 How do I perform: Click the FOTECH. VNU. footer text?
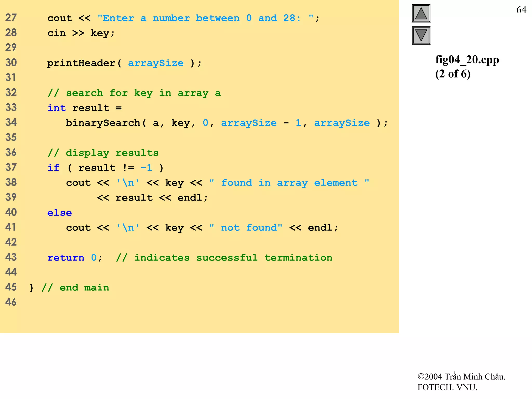tap(447, 387)
